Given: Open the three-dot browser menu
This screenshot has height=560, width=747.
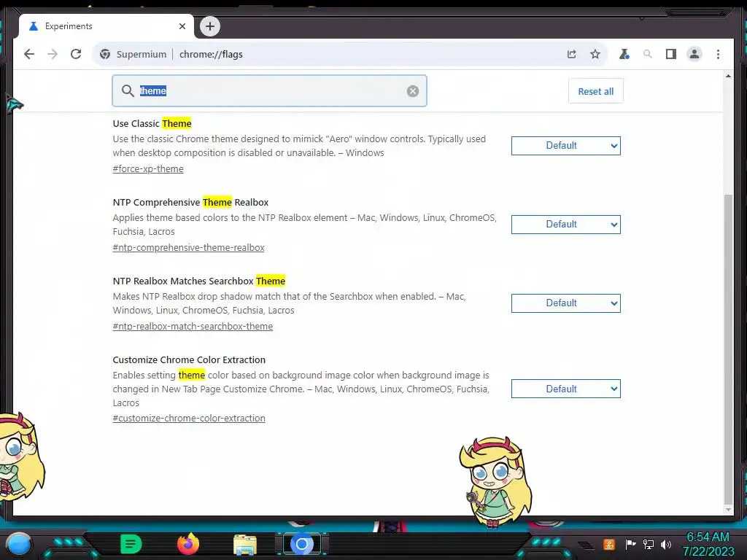Looking at the screenshot, I should [x=718, y=54].
